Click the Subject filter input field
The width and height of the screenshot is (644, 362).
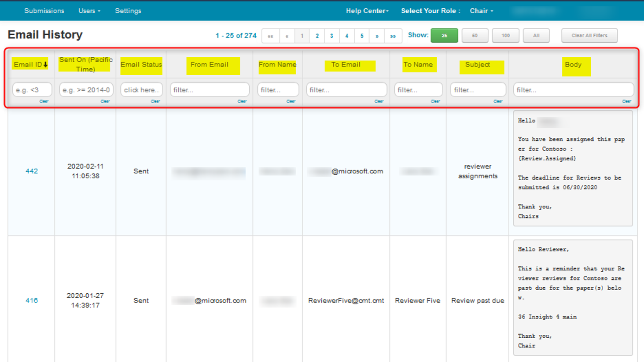pyautogui.click(x=478, y=90)
